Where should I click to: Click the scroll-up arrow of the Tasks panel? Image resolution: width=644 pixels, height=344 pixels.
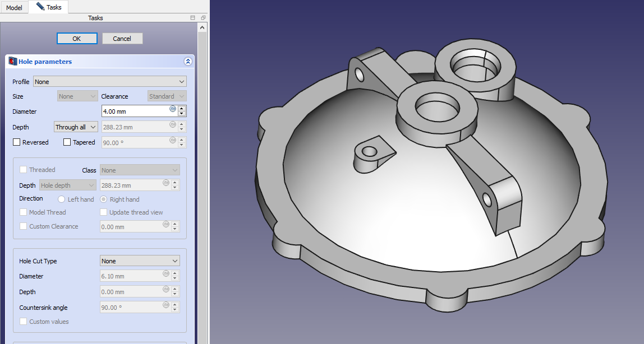pos(203,27)
